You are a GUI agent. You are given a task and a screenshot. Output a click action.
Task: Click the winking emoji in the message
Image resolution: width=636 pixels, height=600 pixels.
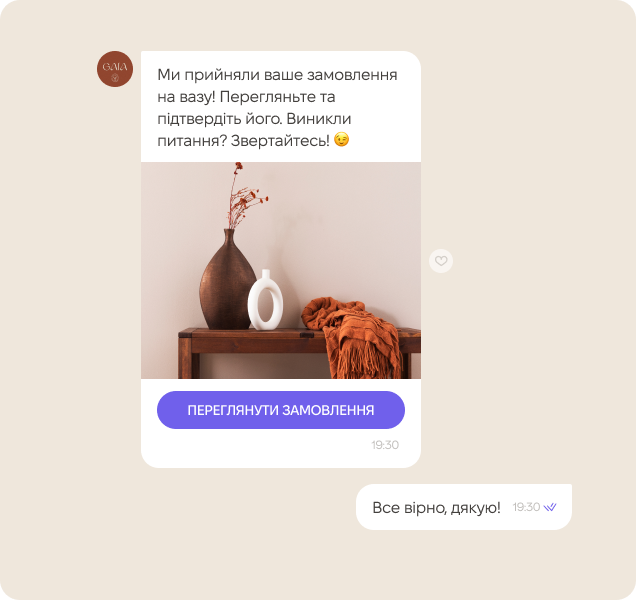pyautogui.click(x=341, y=140)
